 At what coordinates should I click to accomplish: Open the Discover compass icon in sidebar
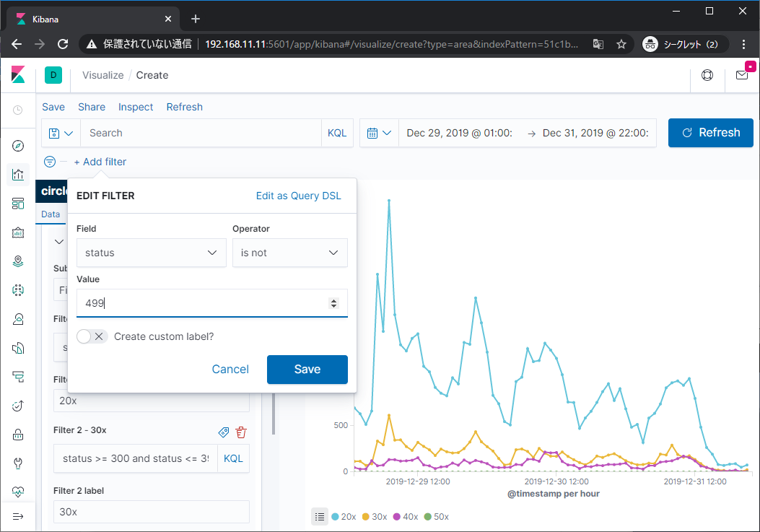(x=18, y=146)
